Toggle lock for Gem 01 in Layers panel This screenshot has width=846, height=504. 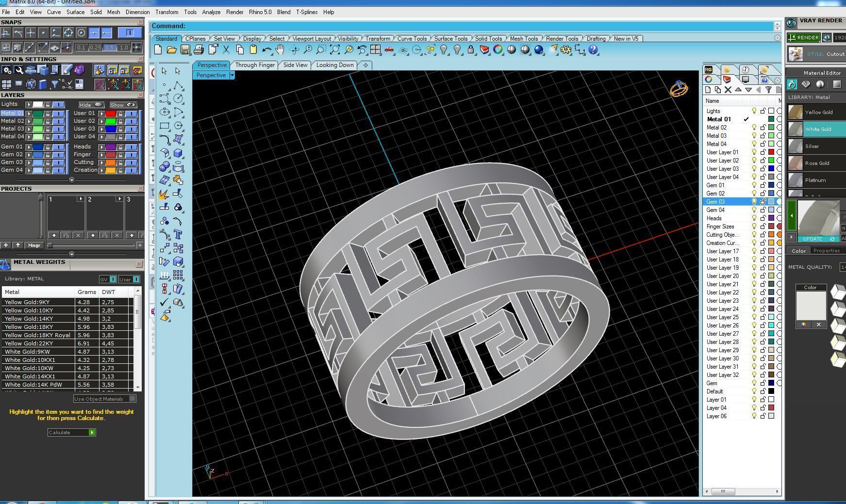[48, 146]
